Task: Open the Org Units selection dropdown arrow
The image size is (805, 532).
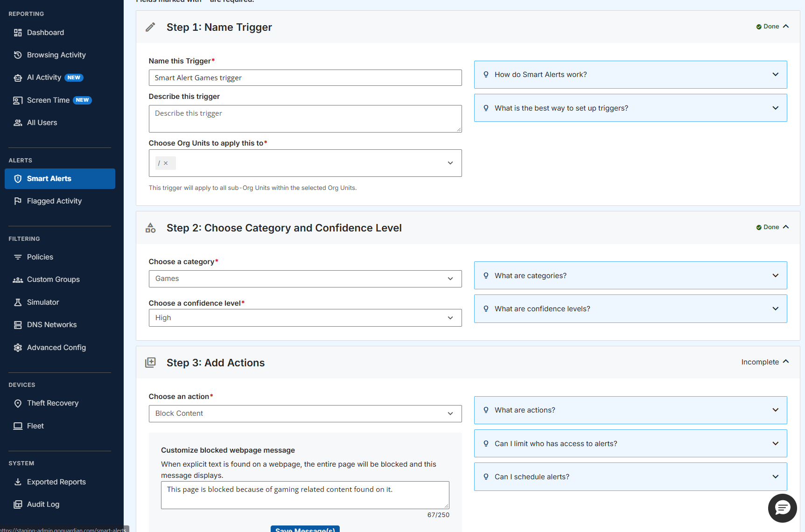Action: point(450,163)
